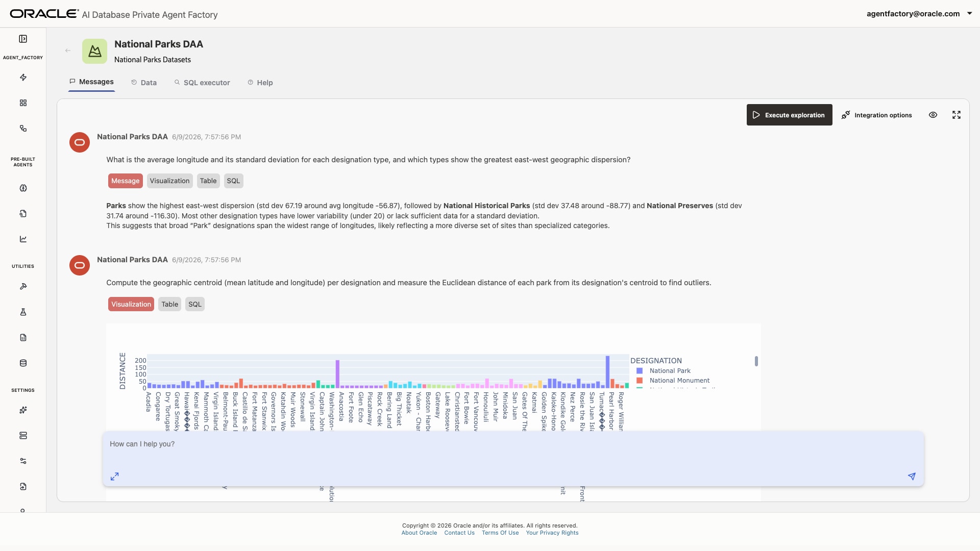
Task: Click the tall Washington bar in chart
Action: click(337, 374)
